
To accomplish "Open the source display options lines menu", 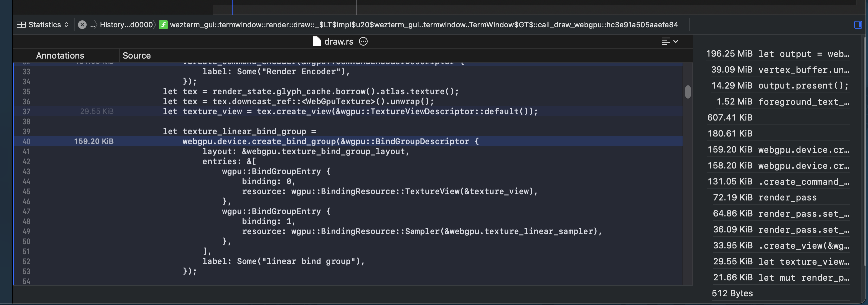I will 669,41.
